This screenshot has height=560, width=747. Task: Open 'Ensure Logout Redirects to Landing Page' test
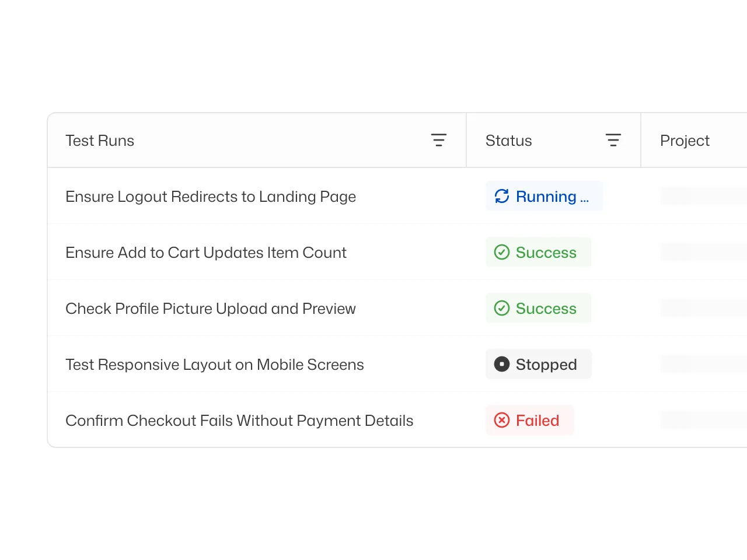pos(211,197)
